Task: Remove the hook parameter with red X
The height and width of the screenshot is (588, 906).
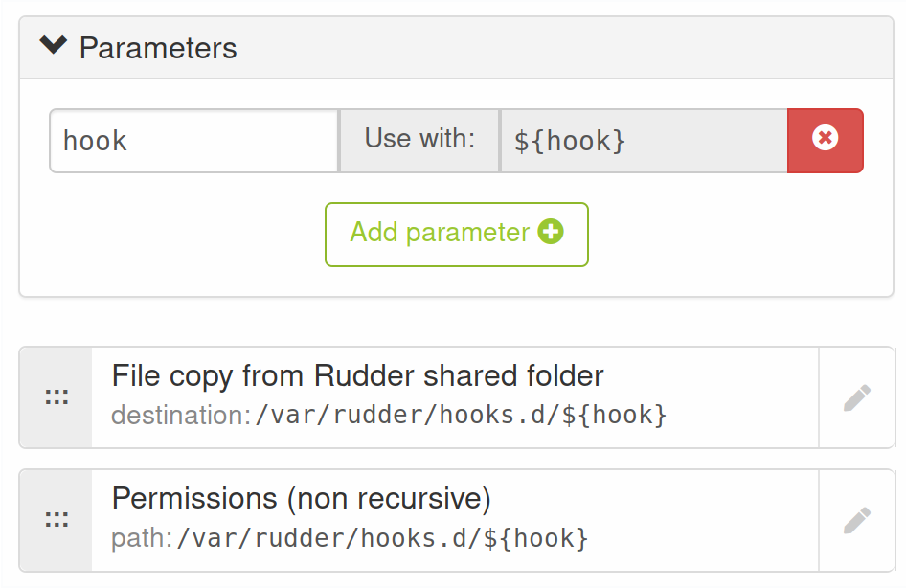Action: [825, 140]
